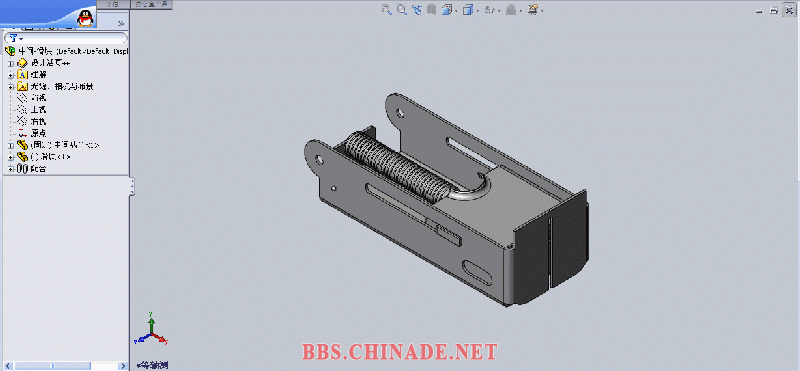
Task: Open the View Orientation dropdown arrow
Action: pyautogui.click(x=456, y=10)
